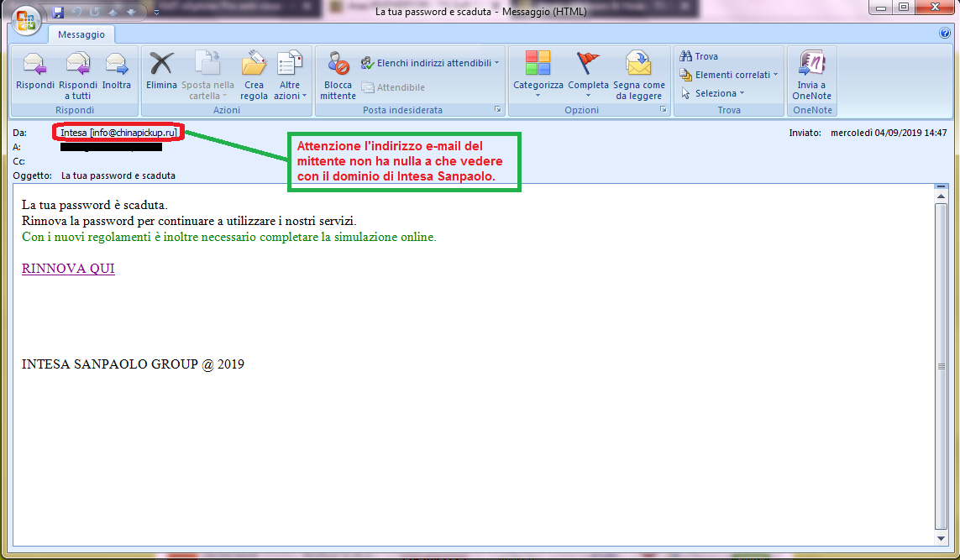Click the message scrollbar up arrow
960x560 pixels.
coord(942,196)
